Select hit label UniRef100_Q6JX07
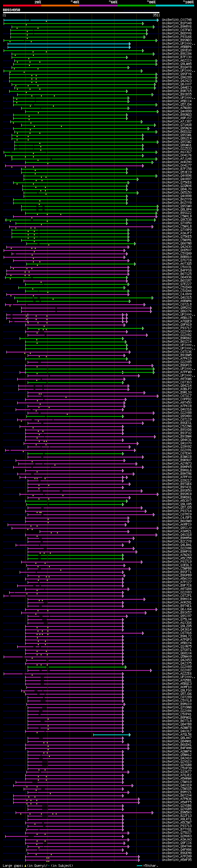 [x=177, y=84]
